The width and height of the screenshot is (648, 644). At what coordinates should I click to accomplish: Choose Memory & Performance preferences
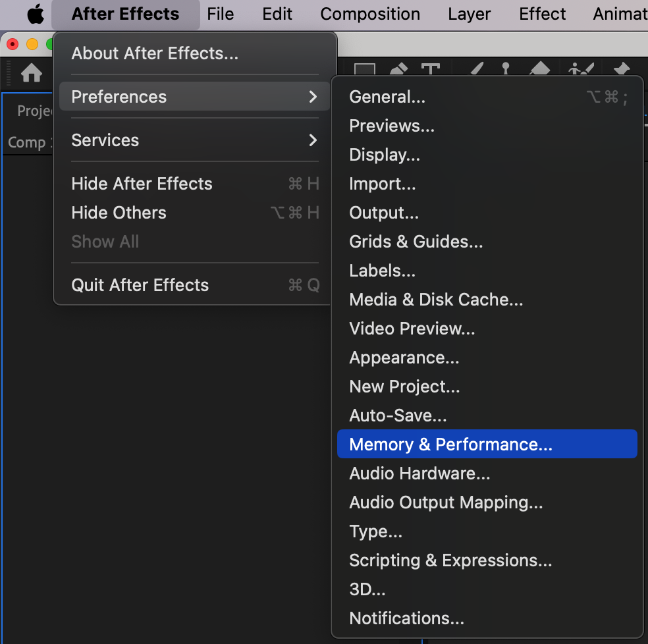[450, 444]
